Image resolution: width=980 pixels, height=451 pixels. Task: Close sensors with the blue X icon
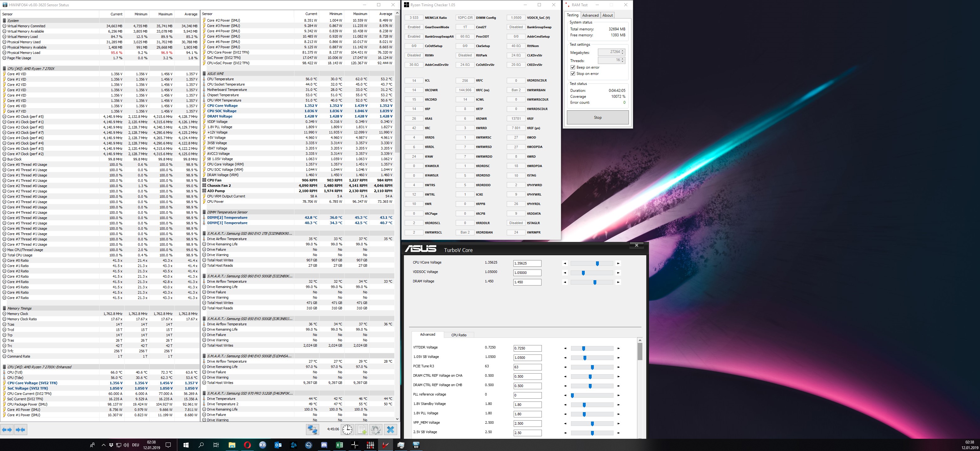click(x=390, y=430)
